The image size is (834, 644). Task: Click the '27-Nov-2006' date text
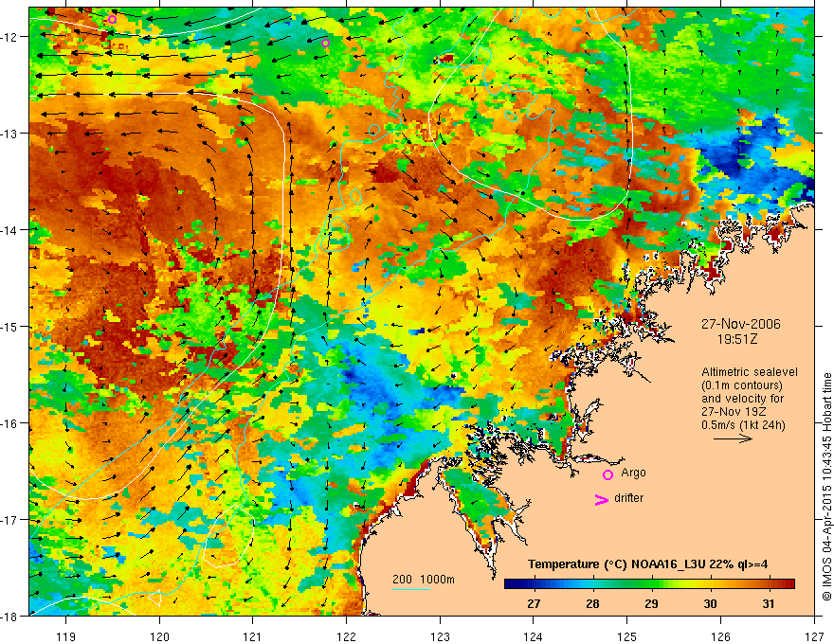(741, 324)
